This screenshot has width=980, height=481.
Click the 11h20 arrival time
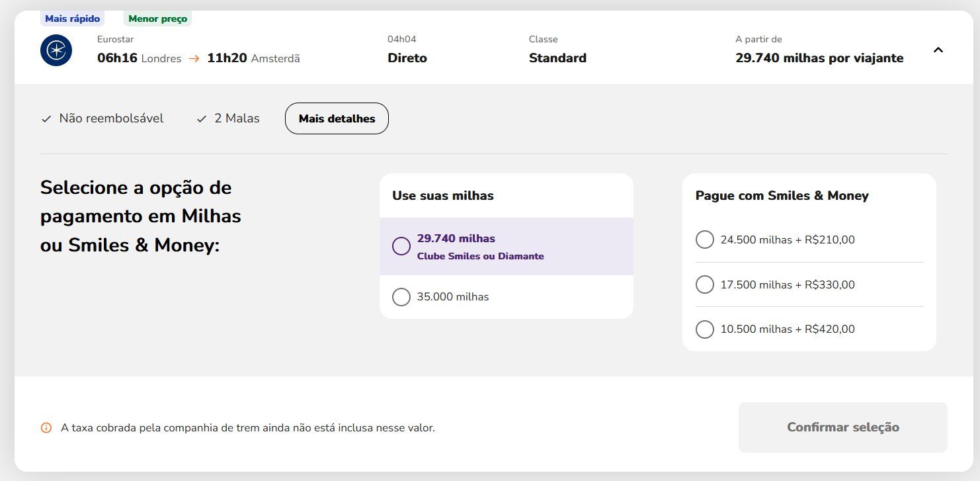pyautogui.click(x=227, y=58)
